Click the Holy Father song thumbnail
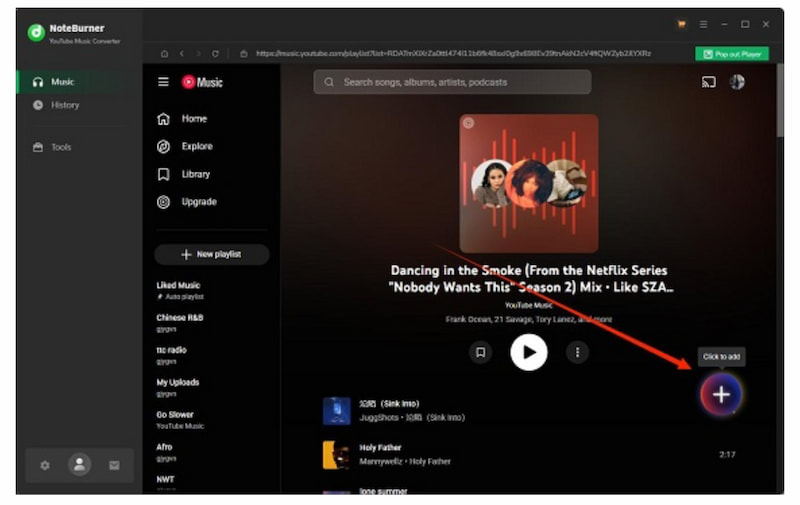 point(337,455)
